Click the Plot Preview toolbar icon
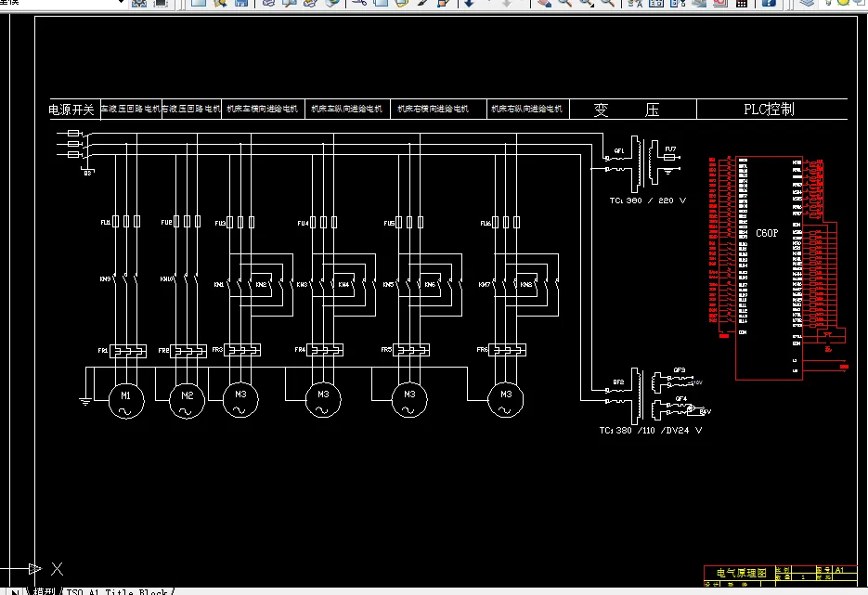Viewport: 868px width, 595px height. click(289, 3)
